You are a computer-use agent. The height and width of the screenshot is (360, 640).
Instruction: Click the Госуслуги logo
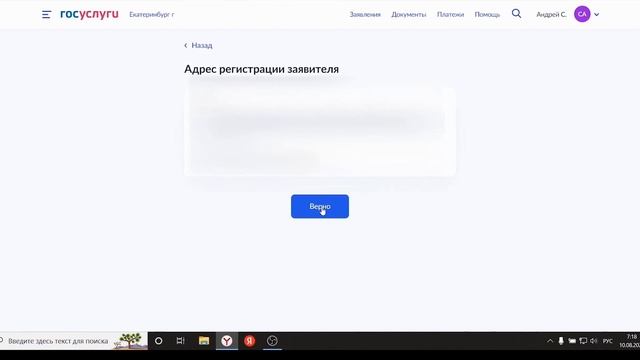tap(89, 14)
